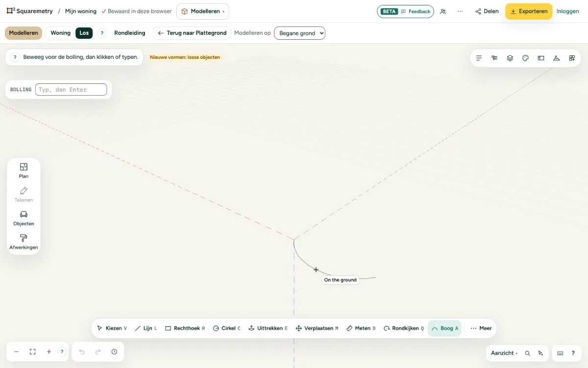Switch the mode toggle to Woning
588x368 pixels.
[61, 33]
